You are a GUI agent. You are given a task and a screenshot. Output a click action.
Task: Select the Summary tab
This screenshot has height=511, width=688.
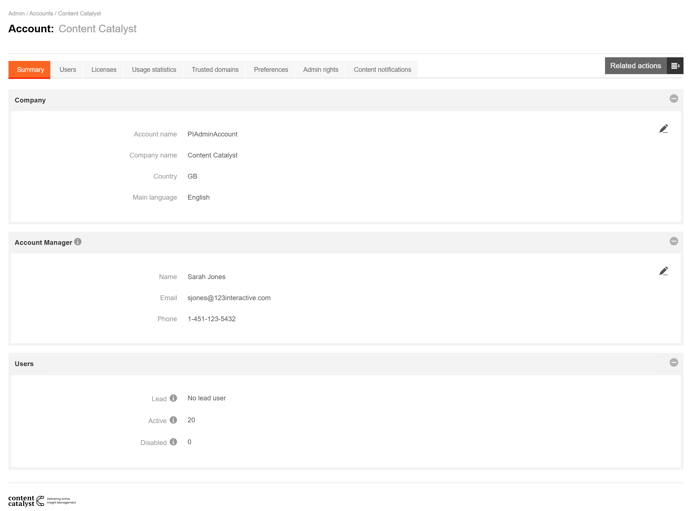(x=29, y=70)
